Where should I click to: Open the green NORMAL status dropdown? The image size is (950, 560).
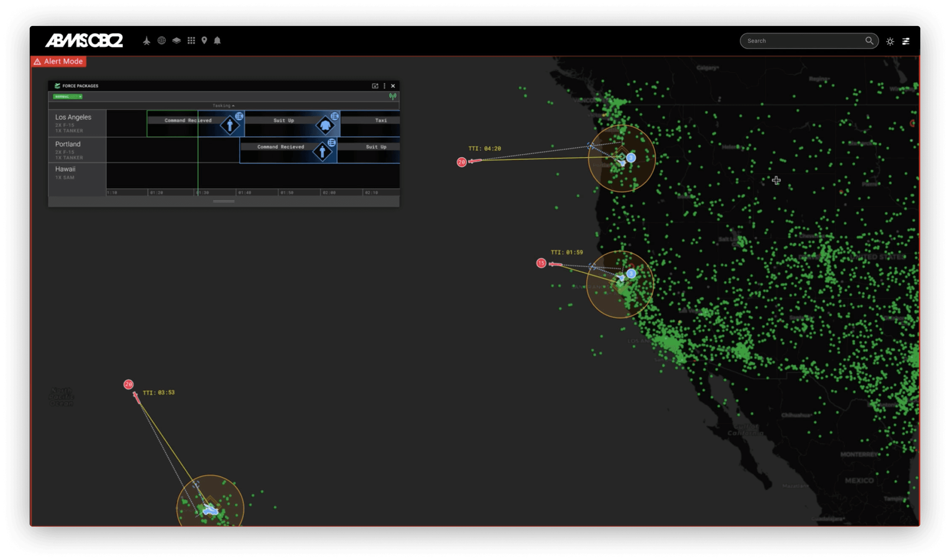pyautogui.click(x=68, y=97)
